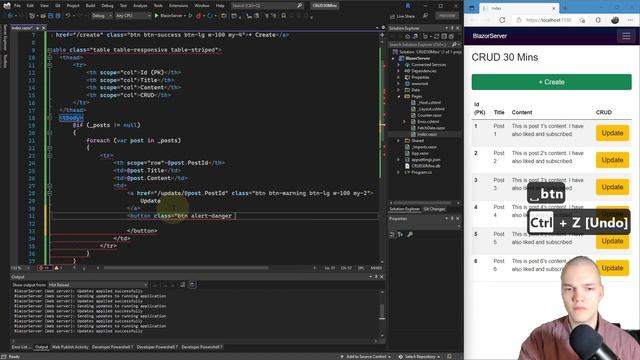Viewport: 640px width, 360px height.
Task: Click the bookmark icon in the toolbar
Action: point(284,16)
